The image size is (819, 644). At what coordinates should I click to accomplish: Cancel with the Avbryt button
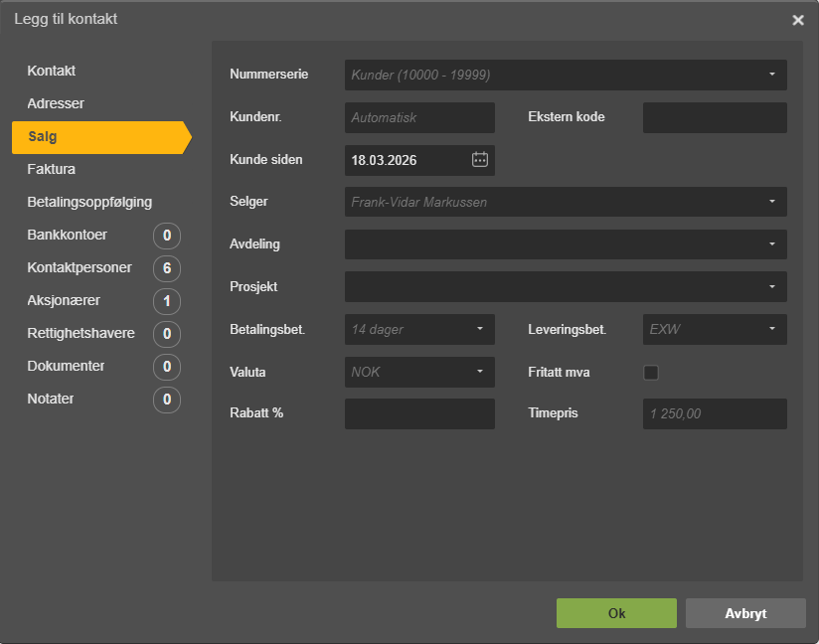(x=745, y=613)
